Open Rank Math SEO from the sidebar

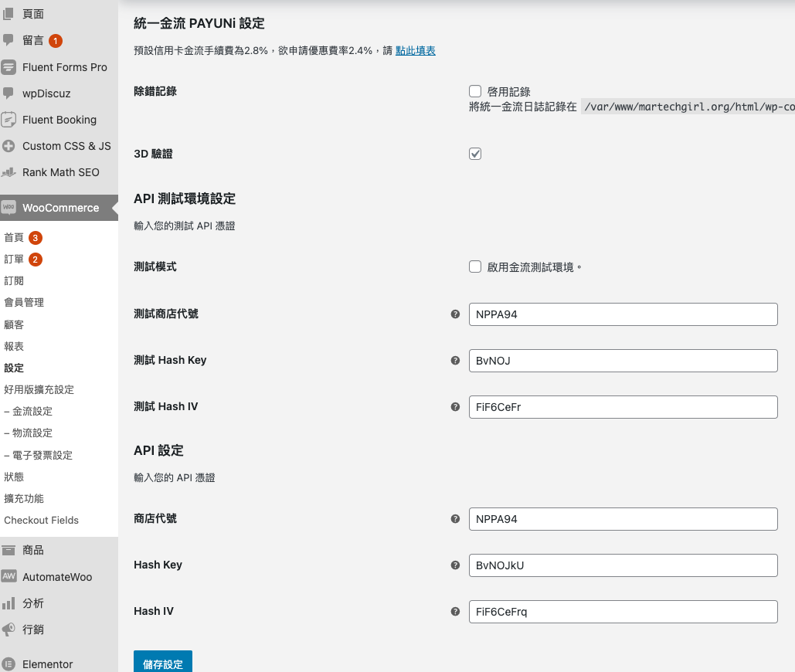pos(9,171)
